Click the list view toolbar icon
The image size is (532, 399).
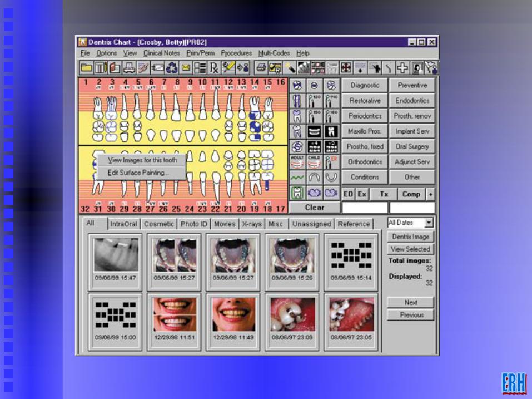coord(200,67)
